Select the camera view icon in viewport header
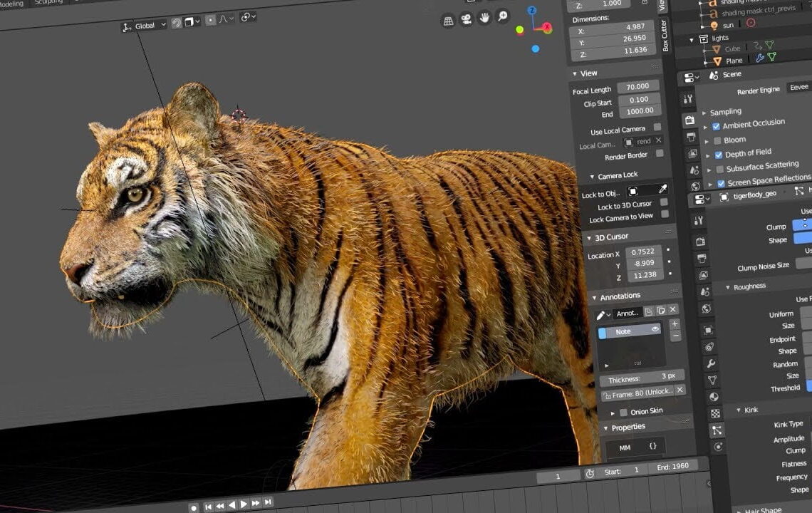The height and width of the screenshot is (513, 812). [x=467, y=19]
